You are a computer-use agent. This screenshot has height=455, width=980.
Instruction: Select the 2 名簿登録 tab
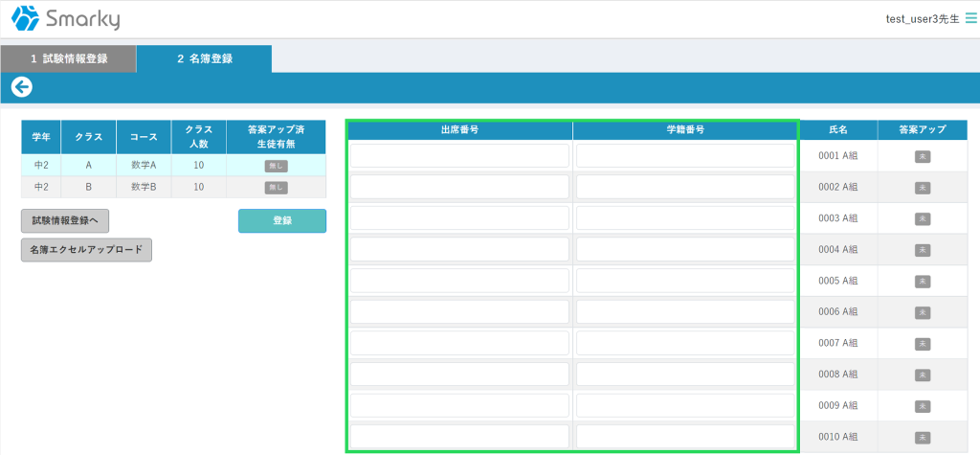pyautogui.click(x=204, y=58)
